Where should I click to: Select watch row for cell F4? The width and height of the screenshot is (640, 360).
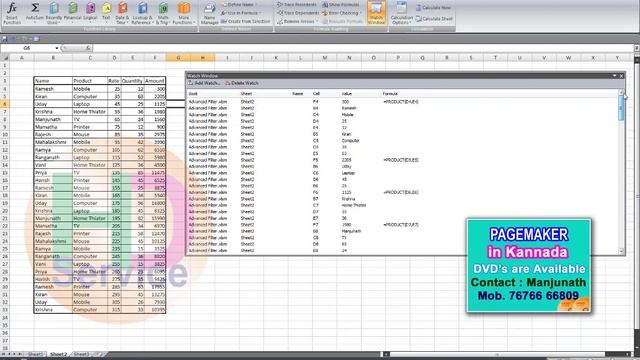pyautogui.click(x=403, y=102)
